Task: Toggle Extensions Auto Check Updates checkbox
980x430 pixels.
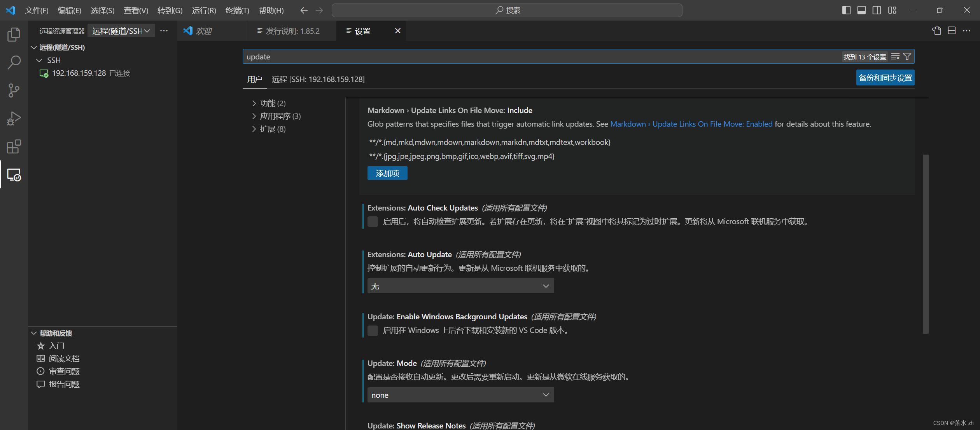Action: pyautogui.click(x=373, y=222)
